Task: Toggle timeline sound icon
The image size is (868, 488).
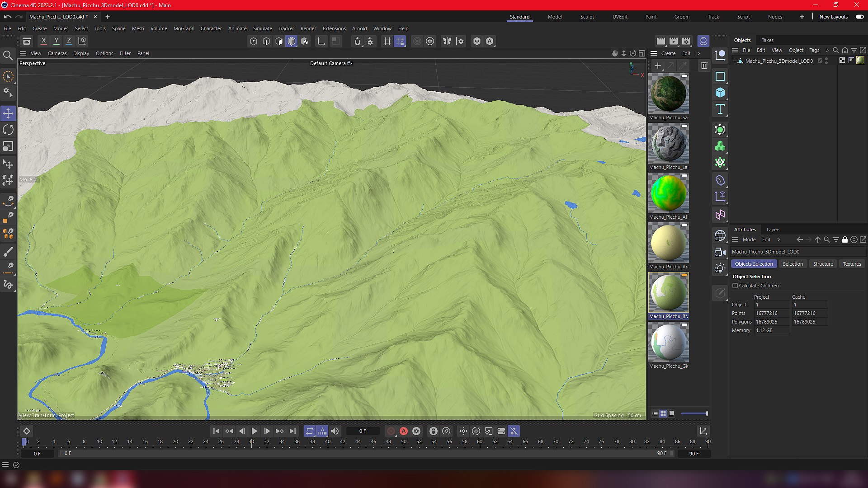Action: point(335,431)
